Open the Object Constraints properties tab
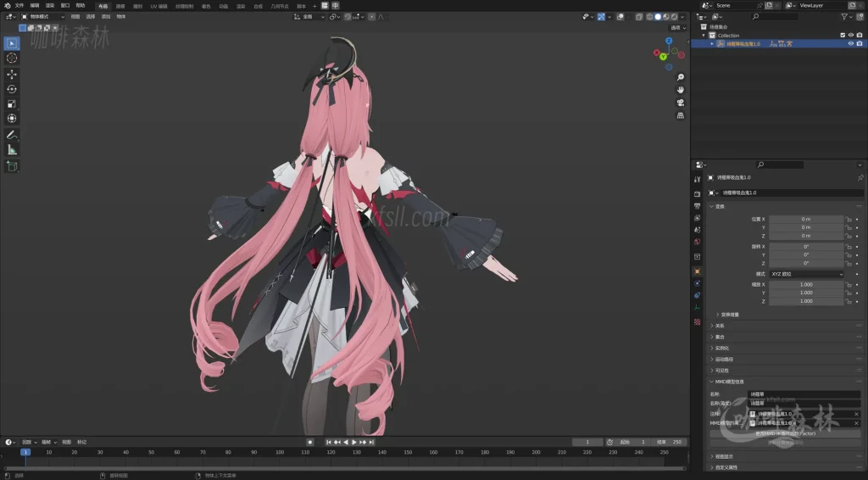 (x=697, y=296)
